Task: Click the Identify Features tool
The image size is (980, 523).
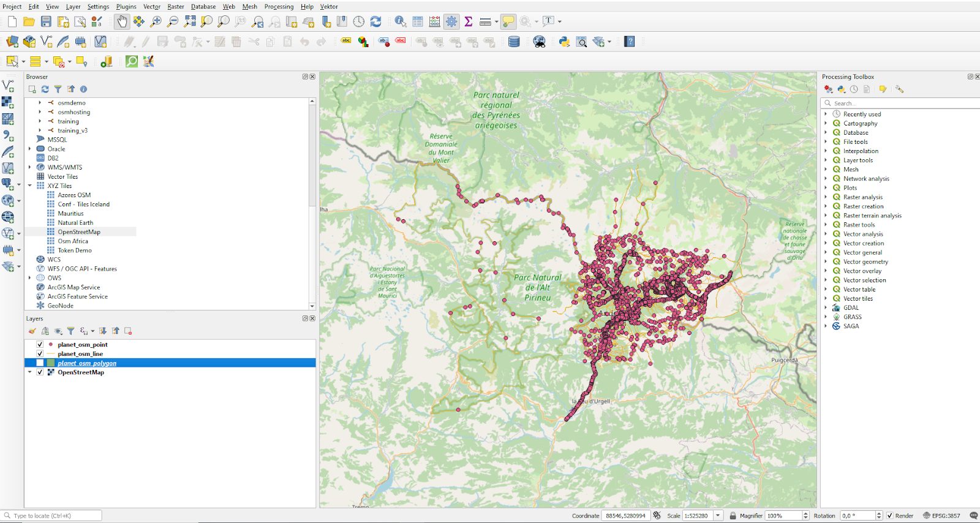Action: pyautogui.click(x=400, y=22)
